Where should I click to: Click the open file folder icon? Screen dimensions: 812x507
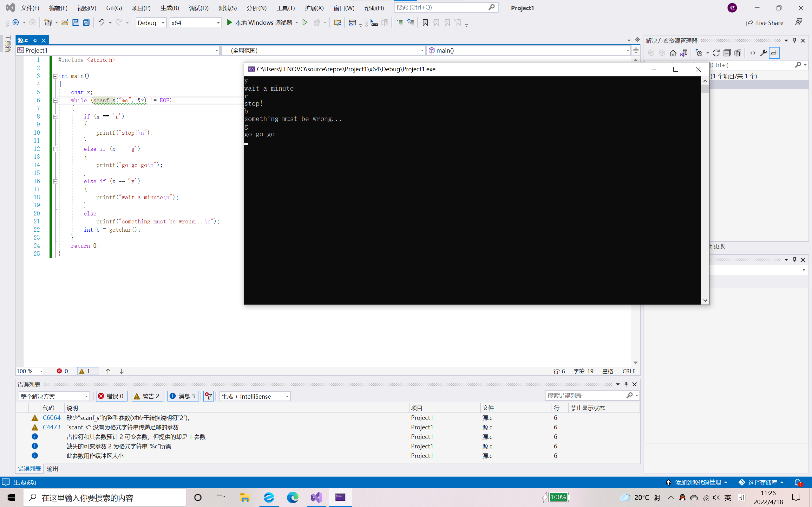(x=65, y=23)
